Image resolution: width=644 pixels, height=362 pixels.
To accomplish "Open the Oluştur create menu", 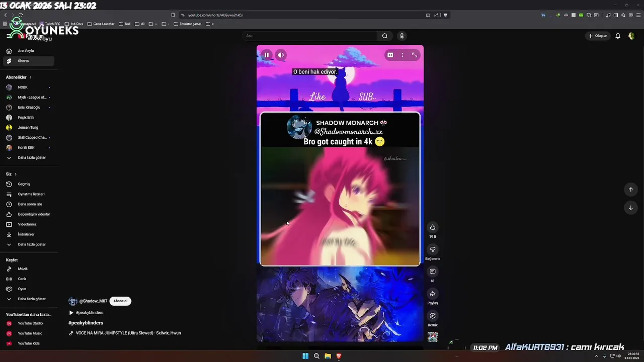I will click(x=598, y=36).
